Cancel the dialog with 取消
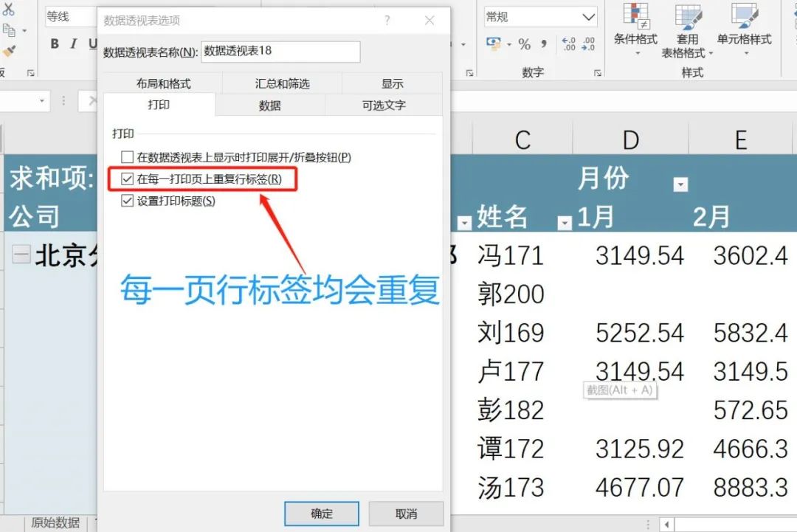This screenshot has width=797, height=532. pyautogui.click(x=405, y=514)
